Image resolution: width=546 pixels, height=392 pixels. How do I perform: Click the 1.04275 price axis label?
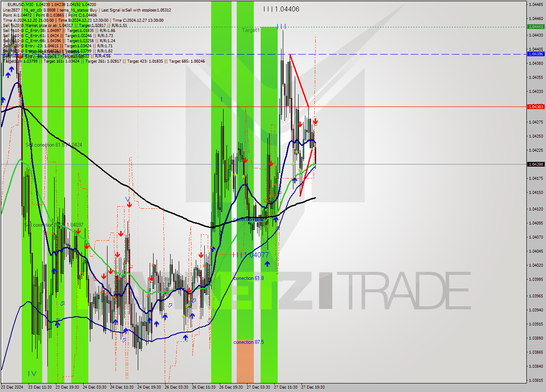536,122
